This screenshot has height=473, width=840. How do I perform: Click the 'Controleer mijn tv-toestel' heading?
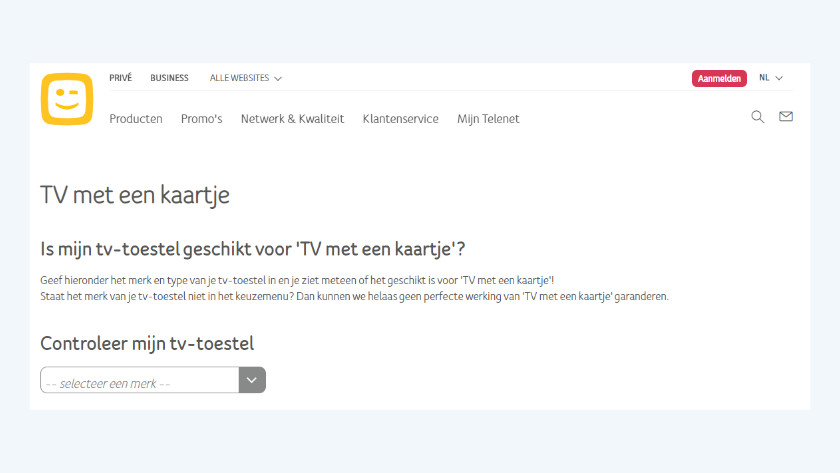(147, 344)
